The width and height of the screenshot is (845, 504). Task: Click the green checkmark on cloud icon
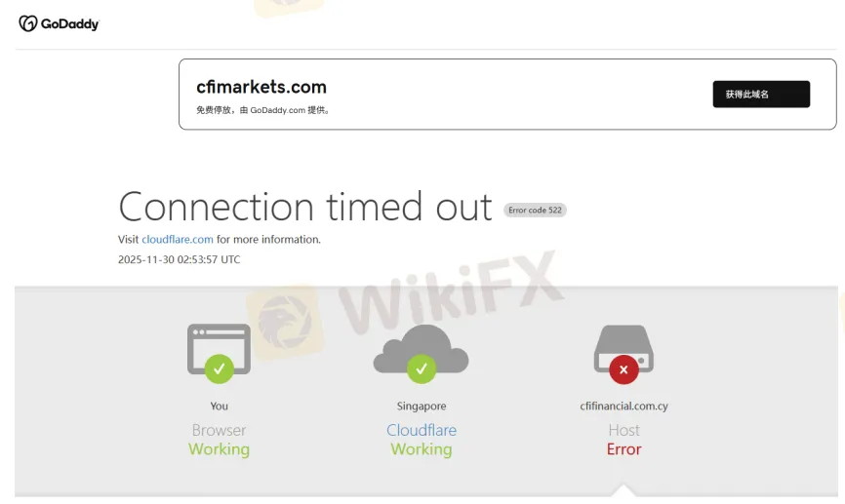tap(422, 368)
